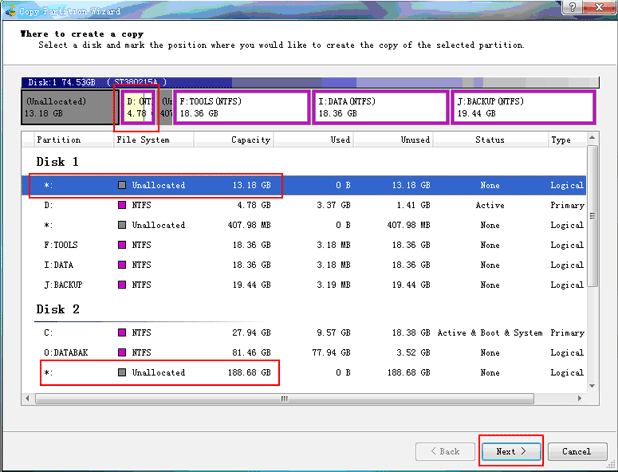This screenshot has width=618, height=472.
Task: Click the Cancel button
Action: [x=577, y=452]
